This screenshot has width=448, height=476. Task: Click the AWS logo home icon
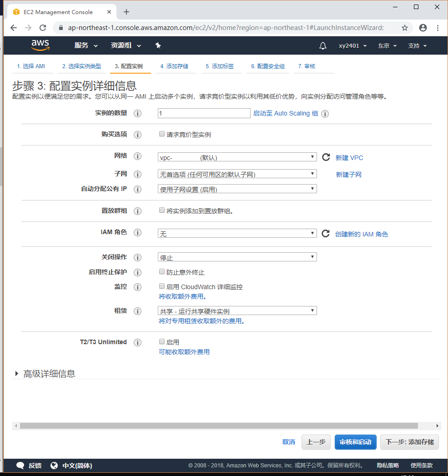point(40,45)
